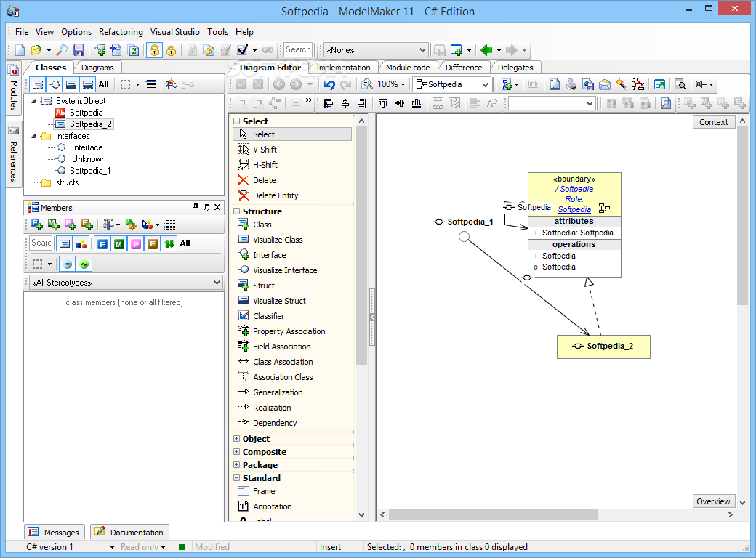Click the Search field in main toolbar

[298, 49]
